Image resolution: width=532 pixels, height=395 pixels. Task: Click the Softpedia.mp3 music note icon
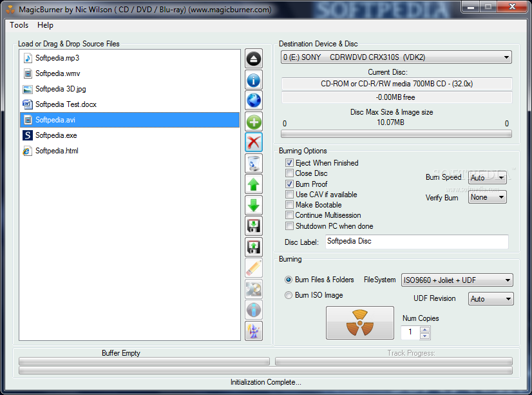click(28, 58)
